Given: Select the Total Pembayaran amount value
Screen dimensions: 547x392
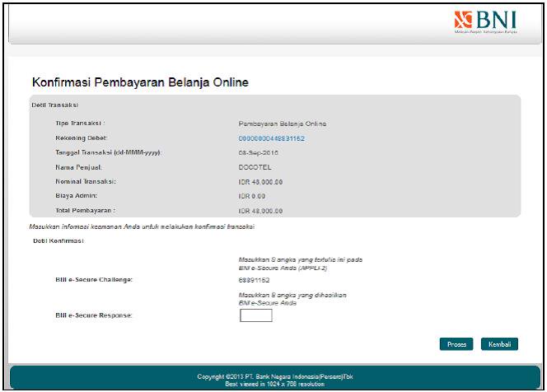Looking at the screenshot, I should click(x=260, y=211).
